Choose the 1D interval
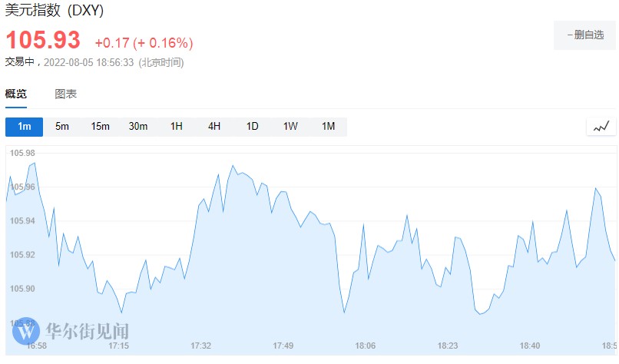This screenshot has height=364, width=619. coord(252,127)
